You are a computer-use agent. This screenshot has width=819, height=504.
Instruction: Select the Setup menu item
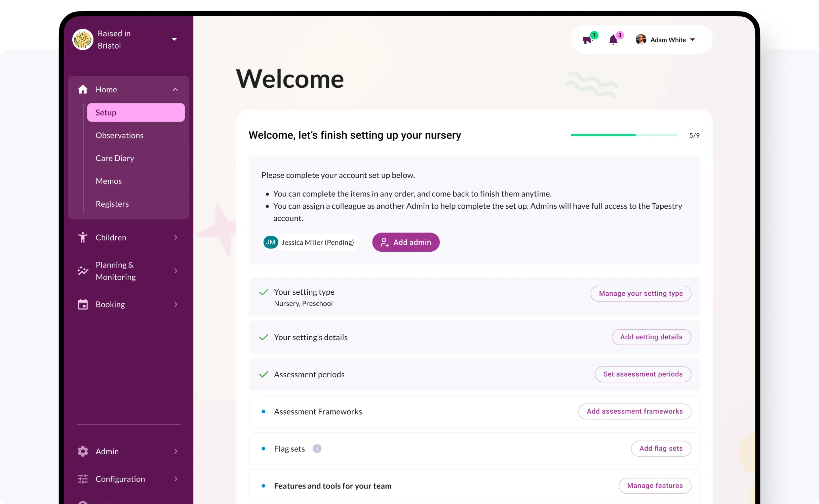coord(136,112)
